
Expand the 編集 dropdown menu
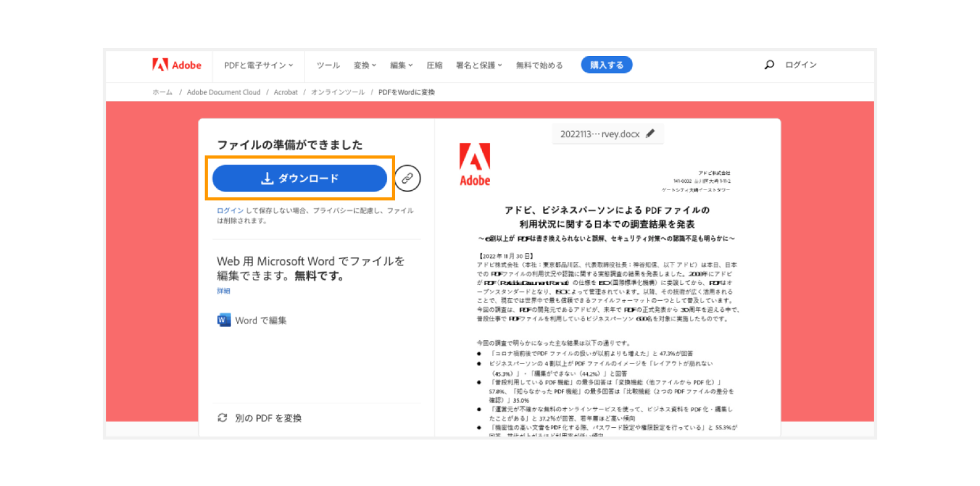[401, 65]
